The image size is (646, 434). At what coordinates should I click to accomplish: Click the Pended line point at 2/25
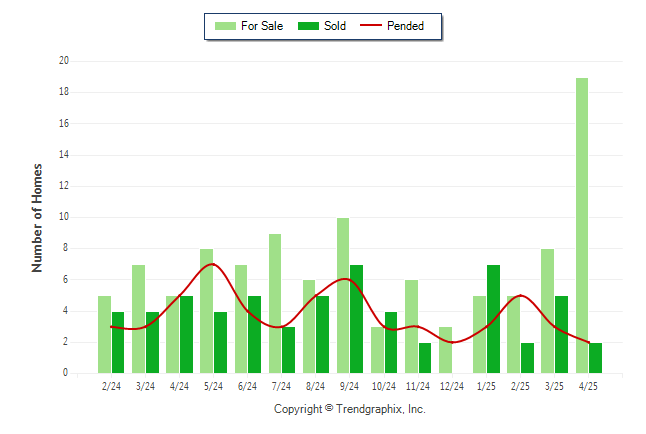(x=520, y=296)
